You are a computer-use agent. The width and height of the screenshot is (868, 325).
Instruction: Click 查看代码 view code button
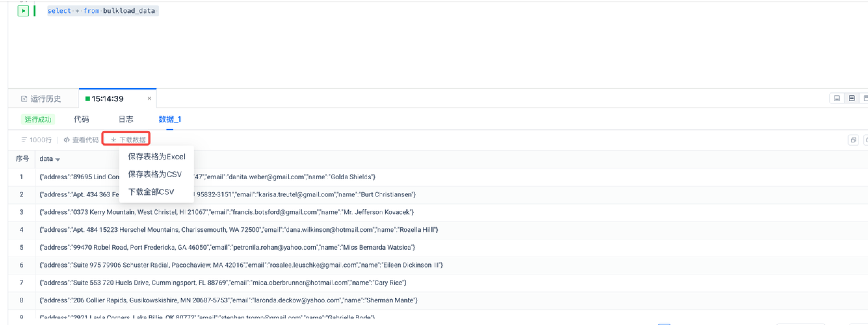(81, 140)
